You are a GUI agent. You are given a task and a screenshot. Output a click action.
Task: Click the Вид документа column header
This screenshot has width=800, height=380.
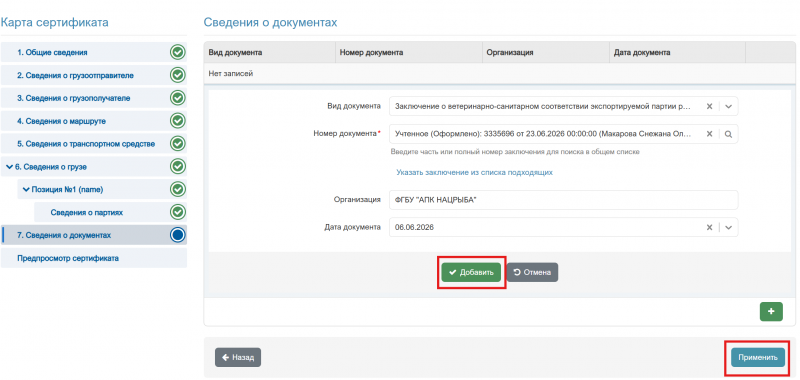coord(269,52)
